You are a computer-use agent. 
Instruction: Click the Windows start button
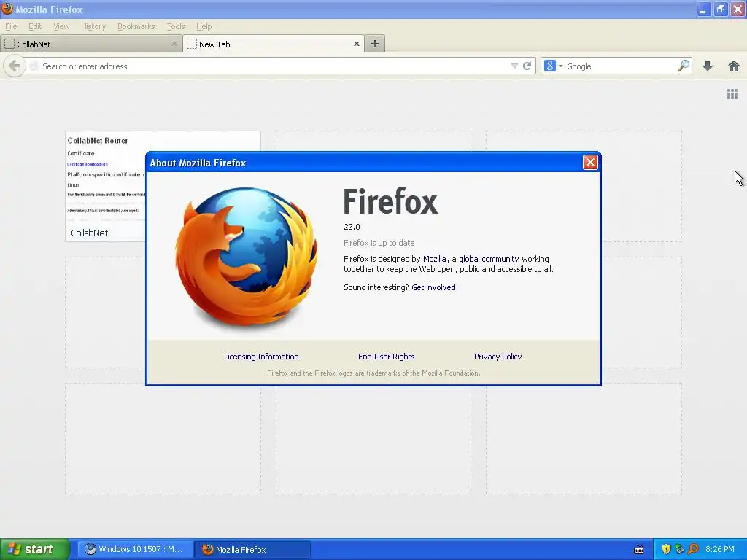click(x=35, y=549)
